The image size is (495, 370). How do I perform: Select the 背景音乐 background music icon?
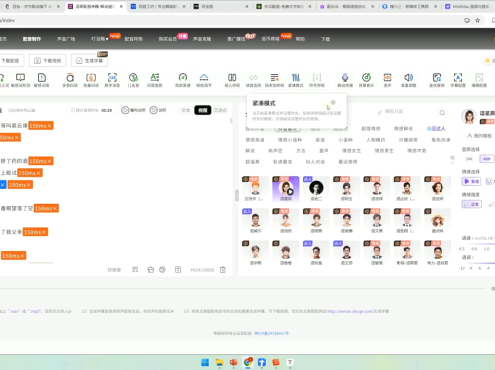366,80
